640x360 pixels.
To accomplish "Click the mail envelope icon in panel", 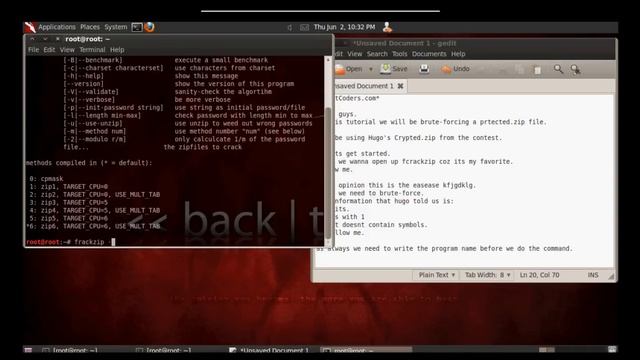I will (x=304, y=27).
